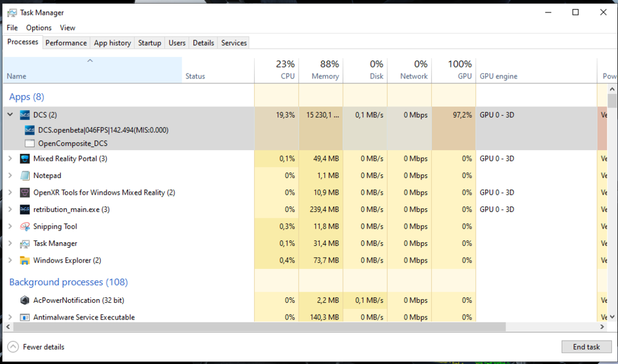Toggle Fewer details view
618x364 pixels.
(x=37, y=347)
